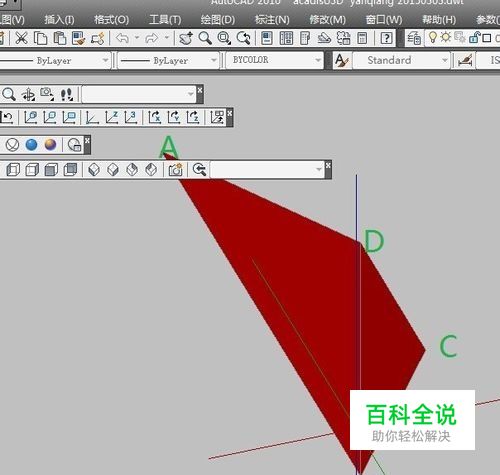This screenshot has height=475, width=500.
Task: Open the QuickCalc calculator icon
Action: pos(362,38)
